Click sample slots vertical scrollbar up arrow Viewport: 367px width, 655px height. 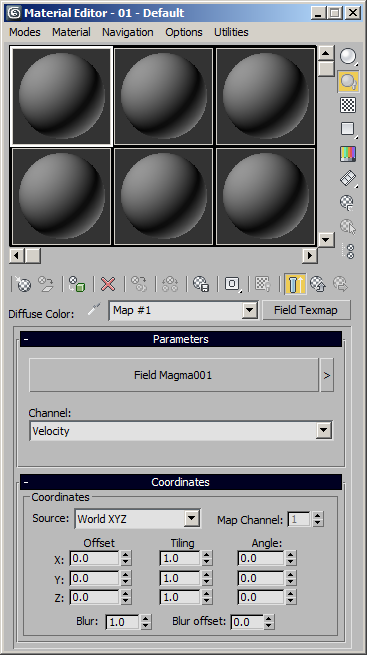point(326,53)
